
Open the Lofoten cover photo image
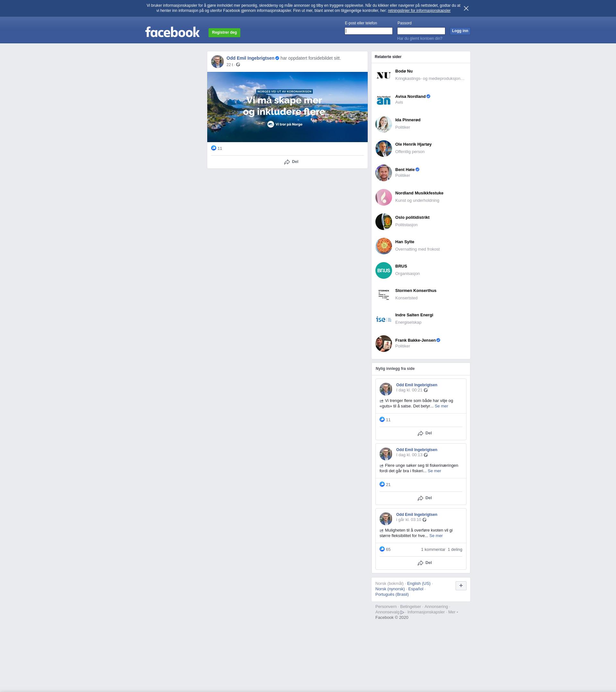coord(287,107)
